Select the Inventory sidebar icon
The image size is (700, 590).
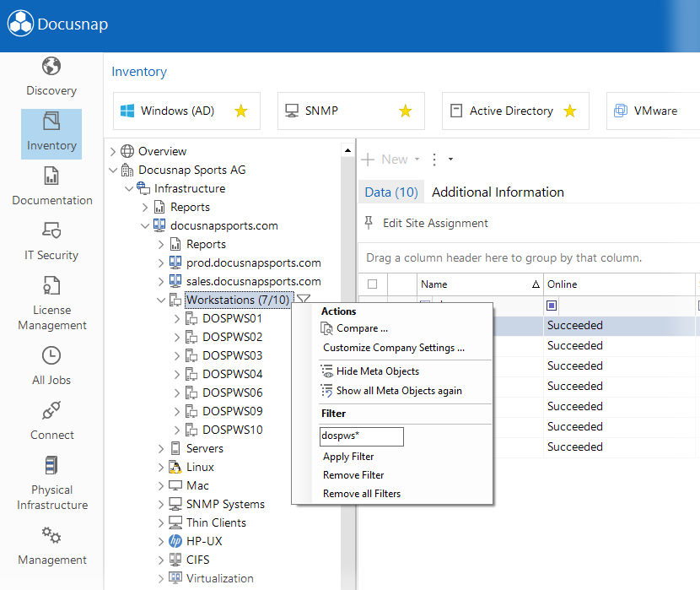point(51,121)
